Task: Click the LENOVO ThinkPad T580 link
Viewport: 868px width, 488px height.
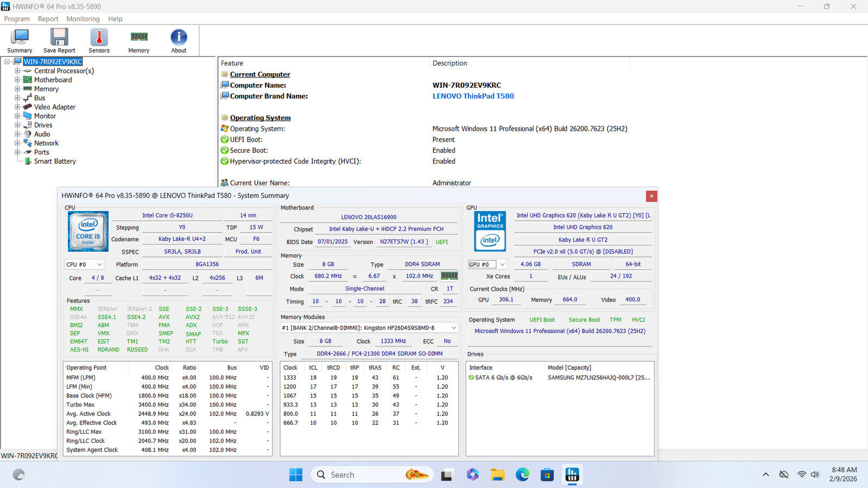Action: [x=473, y=96]
